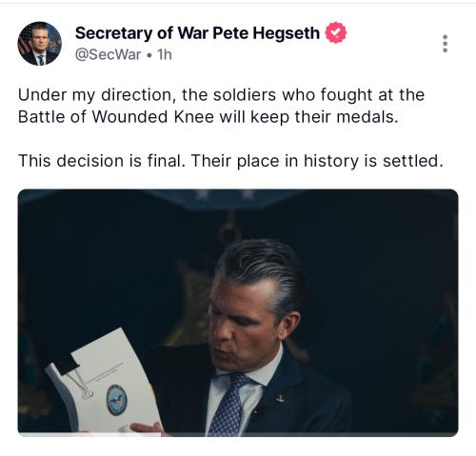The width and height of the screenshot is (476, 456).
Task: Select the 'Under my direction' paragraph
Action: click(221, 106)
